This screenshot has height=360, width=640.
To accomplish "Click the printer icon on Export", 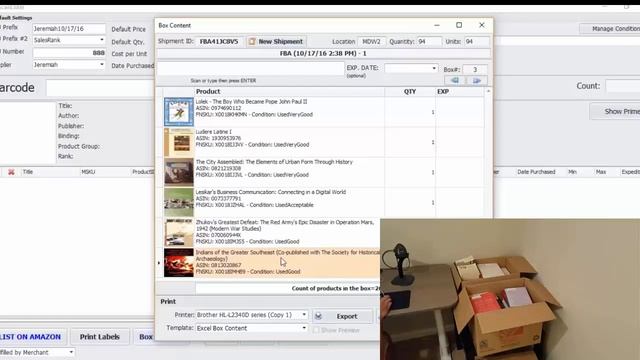I will click(319, 316).
